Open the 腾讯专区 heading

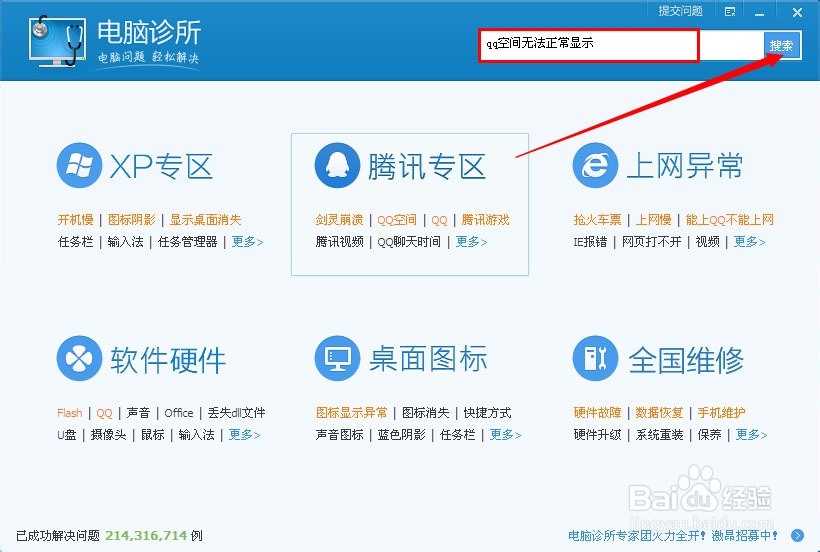[x=427, y=166]
